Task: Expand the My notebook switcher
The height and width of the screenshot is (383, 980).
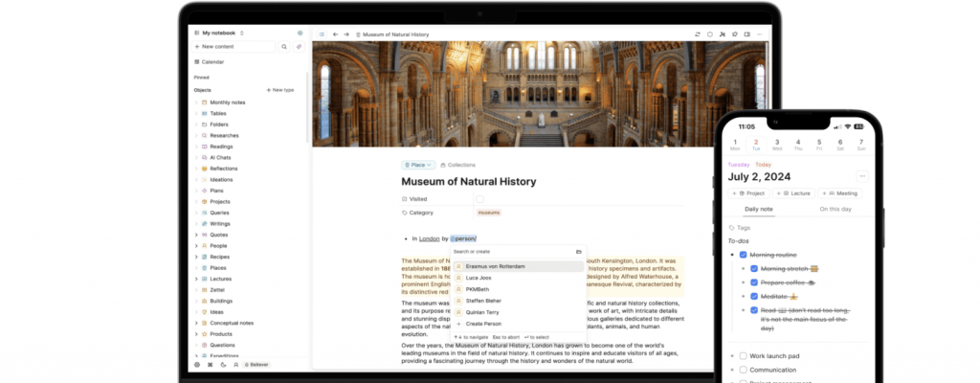Action: 222,33
